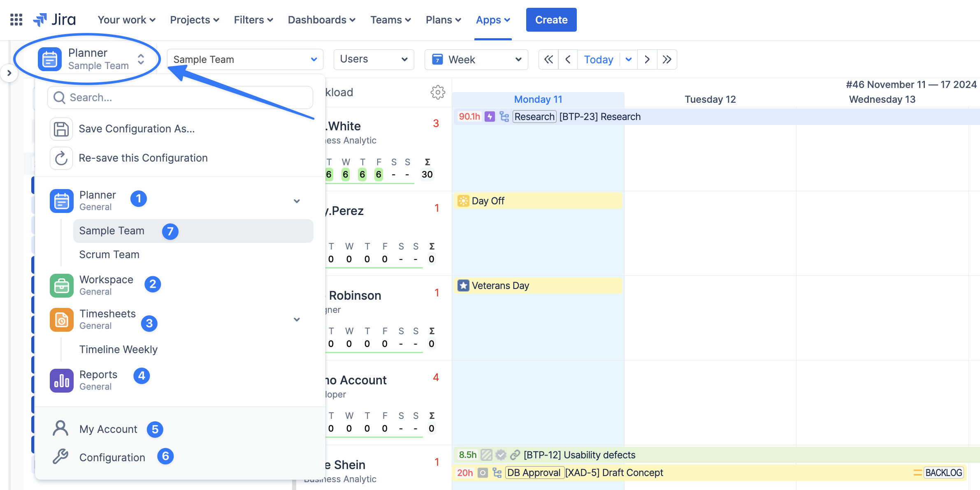This screenshot has width=980, height=490.
Task: Open the workload settings gear icon
Action: (438, 92)
